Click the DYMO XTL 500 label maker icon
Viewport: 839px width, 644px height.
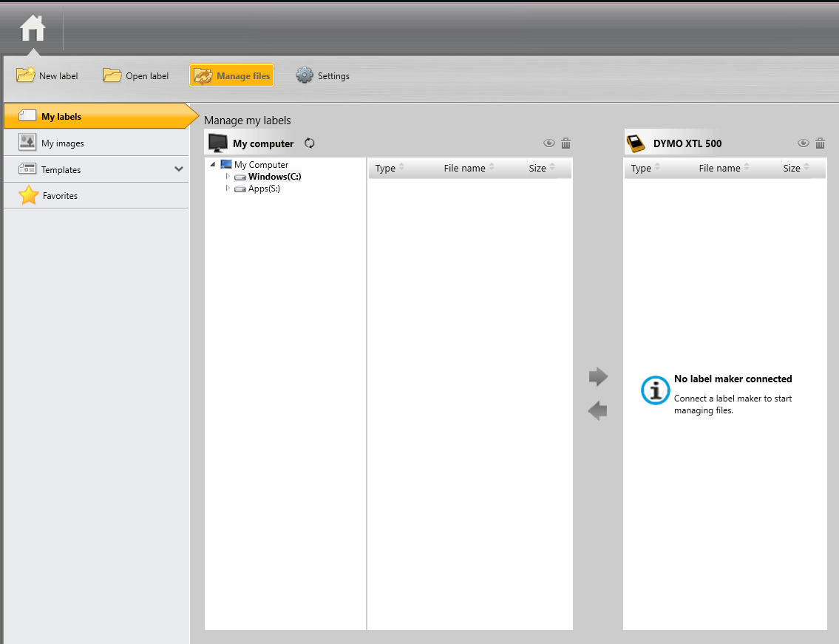[635, 143]
